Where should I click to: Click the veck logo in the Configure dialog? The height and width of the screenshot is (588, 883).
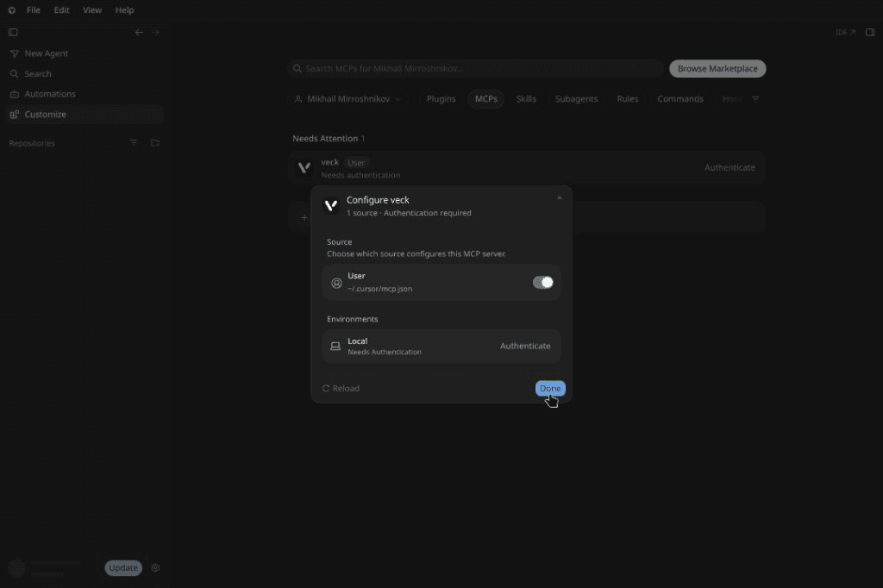click(x=331, y=205)
